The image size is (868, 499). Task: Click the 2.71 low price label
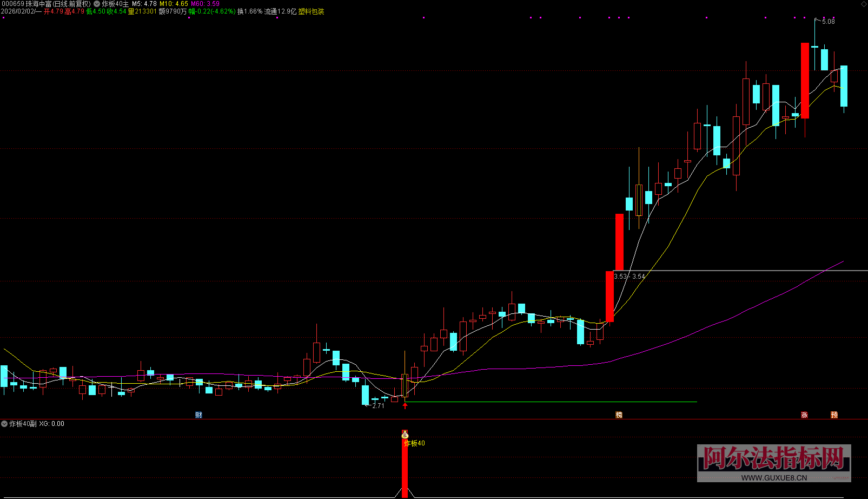[378, 406]
